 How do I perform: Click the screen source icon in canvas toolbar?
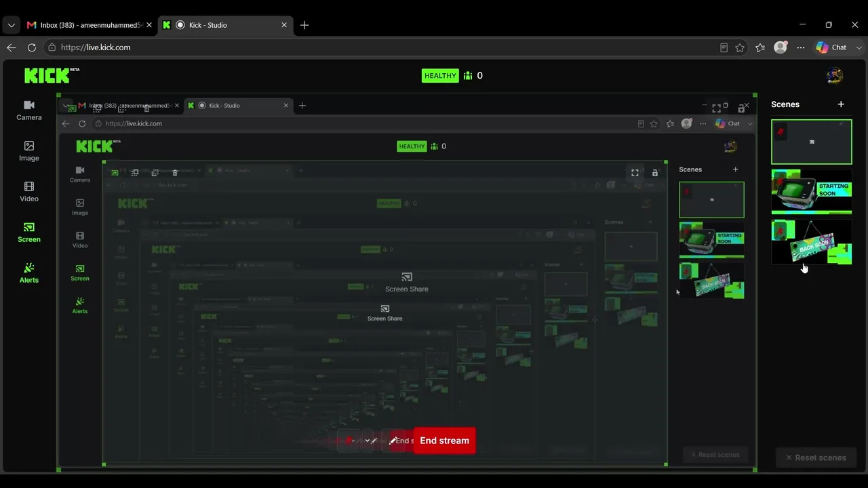pos(72,108)
